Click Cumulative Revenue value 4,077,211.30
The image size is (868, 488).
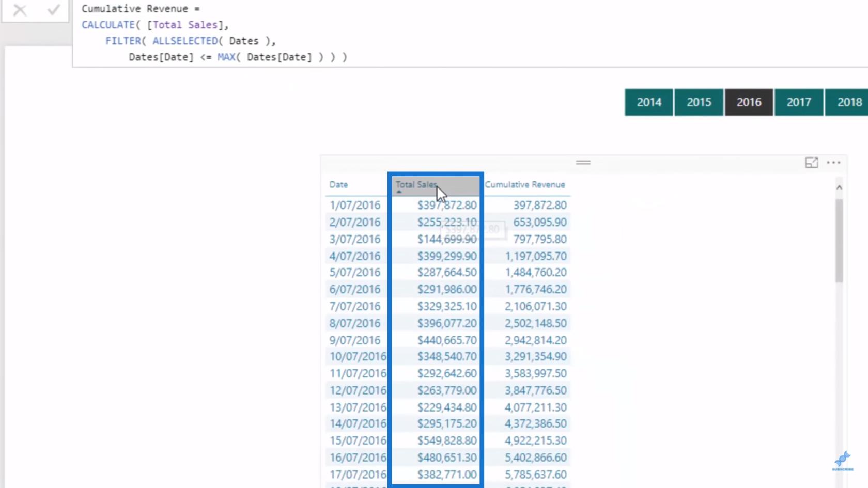pos(536,407)
